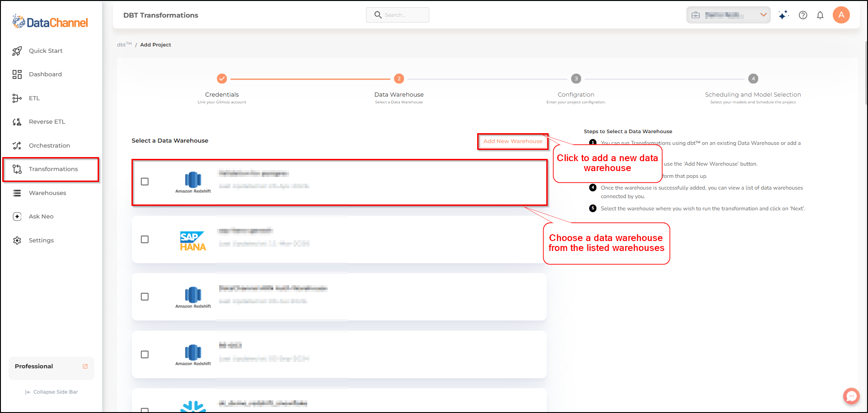Open the Professional plan external link icon

(85, 367)
